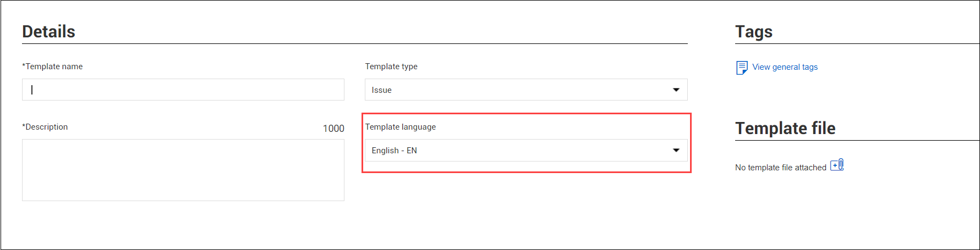Viewport: 980px width, 250px height.
Task: Click the Template type label
Action: (x=391, y=66)
